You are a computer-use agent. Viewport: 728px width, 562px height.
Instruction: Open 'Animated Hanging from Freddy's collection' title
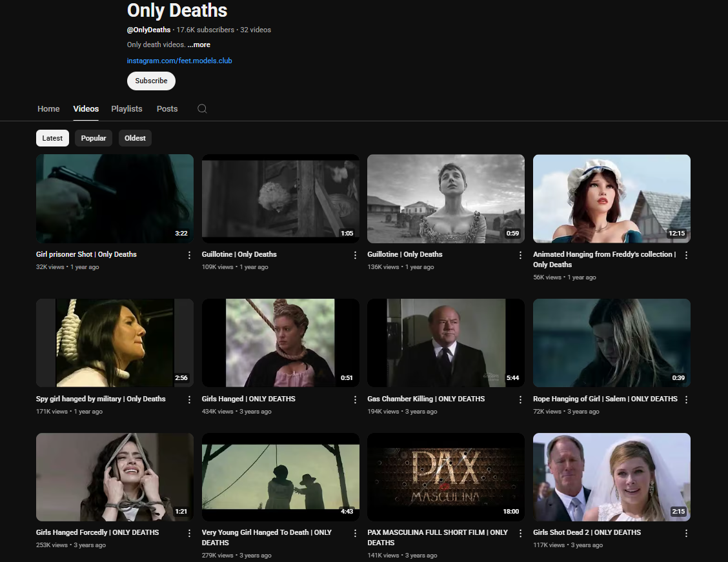click(605, 259)
